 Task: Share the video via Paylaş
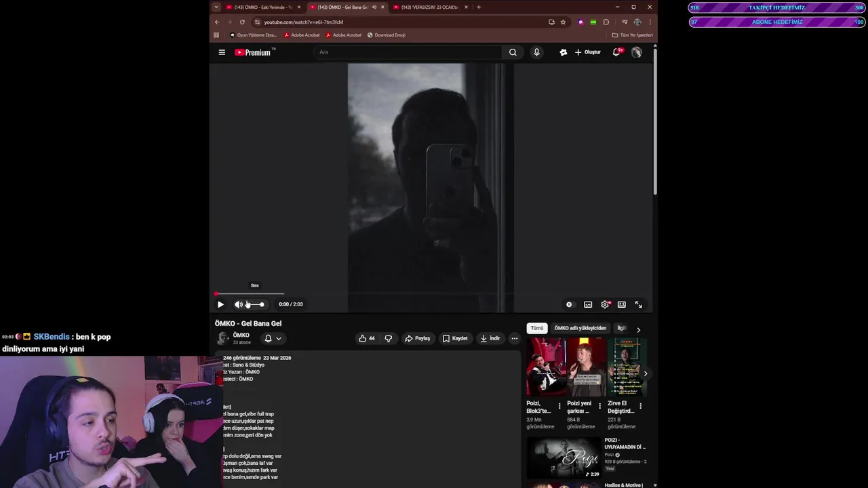pos(417,338)
